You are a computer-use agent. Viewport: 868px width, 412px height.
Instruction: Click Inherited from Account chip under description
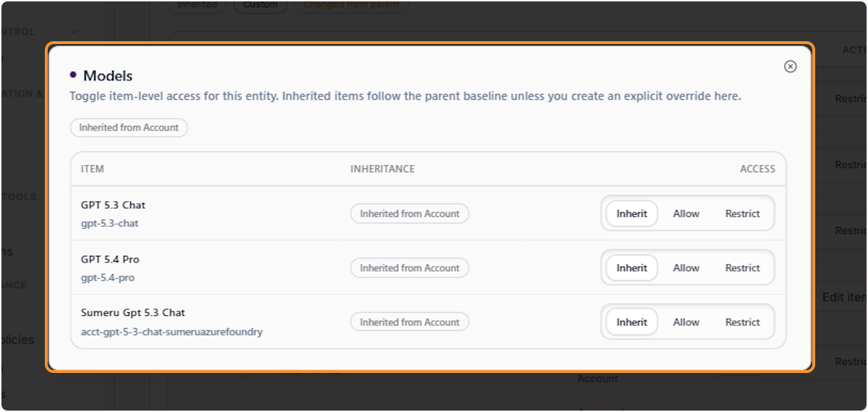coord(129,128)
